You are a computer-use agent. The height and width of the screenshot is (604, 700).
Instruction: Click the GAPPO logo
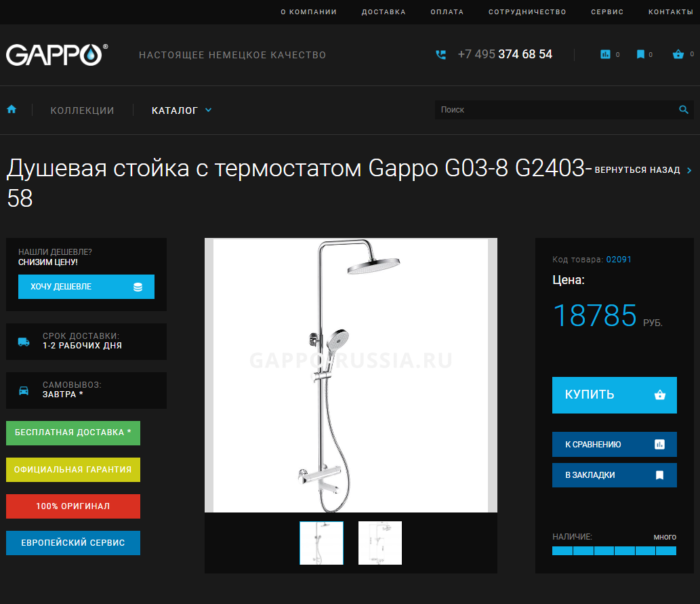click(x=57, y=54)
